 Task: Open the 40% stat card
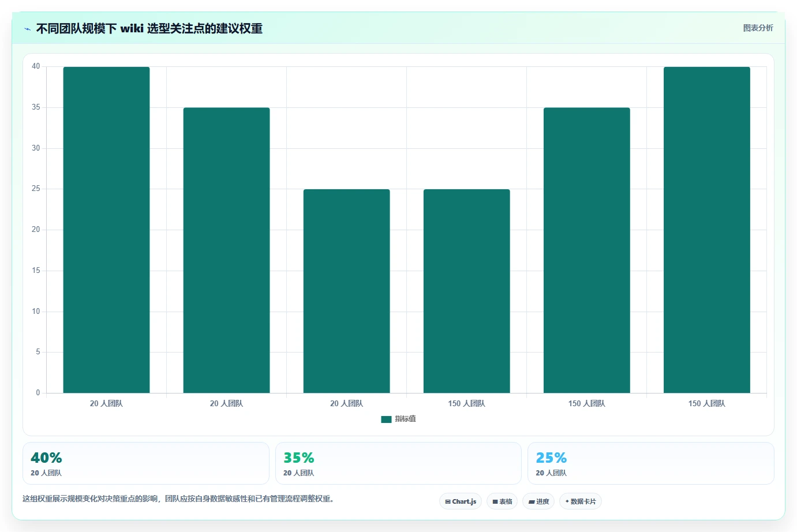pyautogui.click(x=146, y=463)
